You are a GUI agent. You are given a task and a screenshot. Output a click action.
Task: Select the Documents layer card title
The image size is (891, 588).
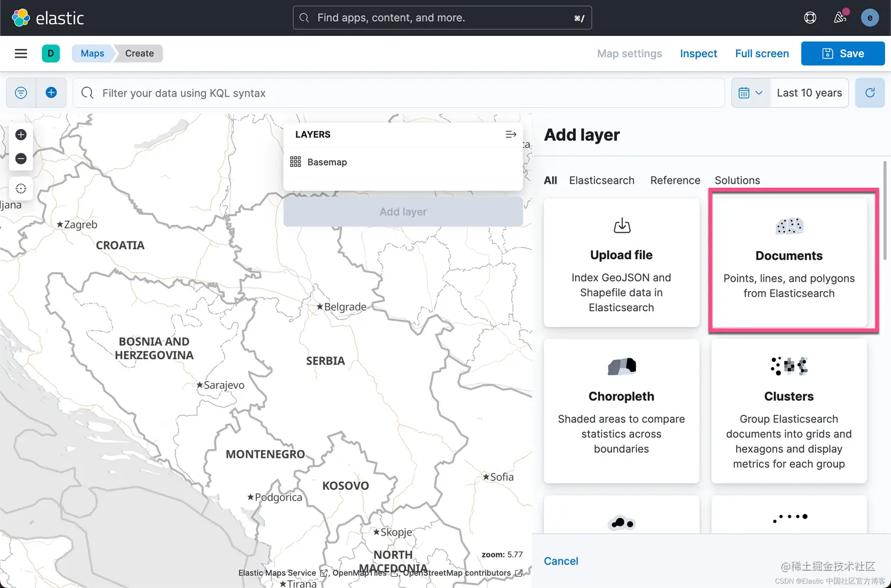(x=789, y=256)
